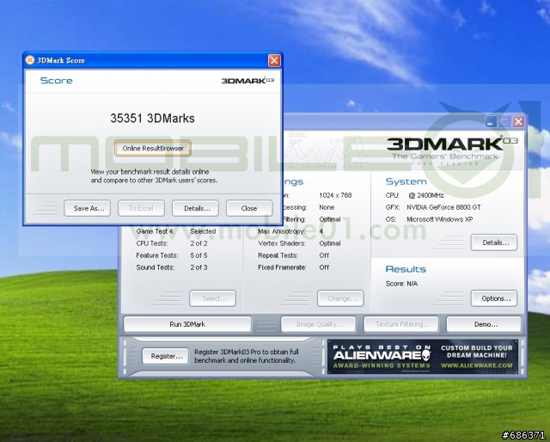Click the Run 3DMark button

tap(187, 324)
